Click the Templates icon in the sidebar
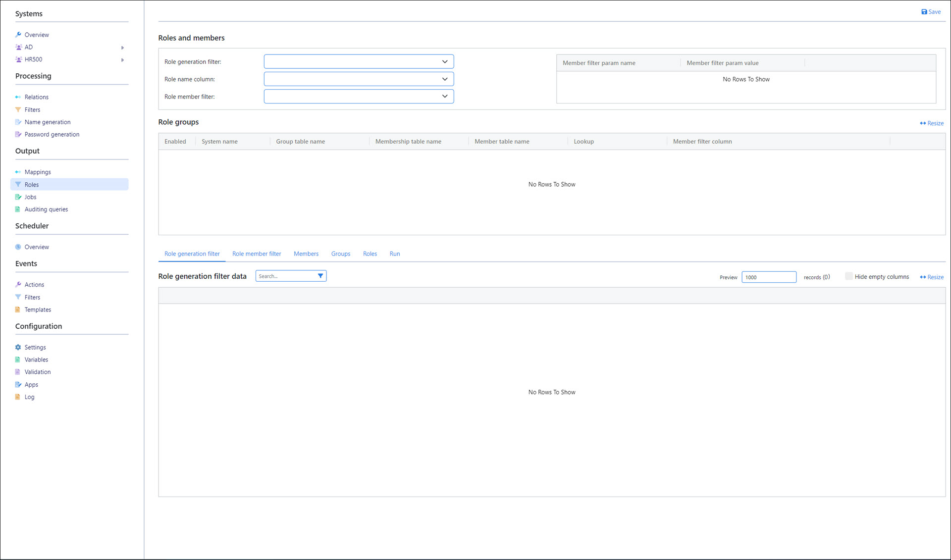Image resolution: width=951 pixels, height=560 pixels. tap(18, 309)
